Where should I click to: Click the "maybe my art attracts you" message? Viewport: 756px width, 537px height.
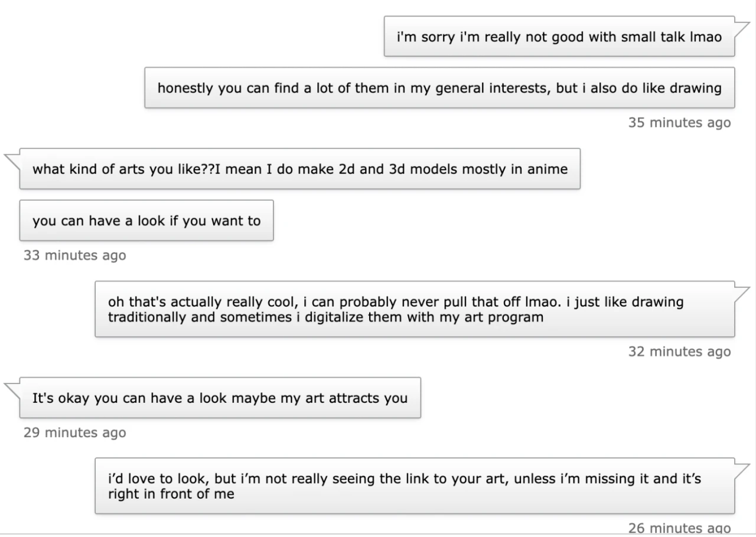click(220, 398)
